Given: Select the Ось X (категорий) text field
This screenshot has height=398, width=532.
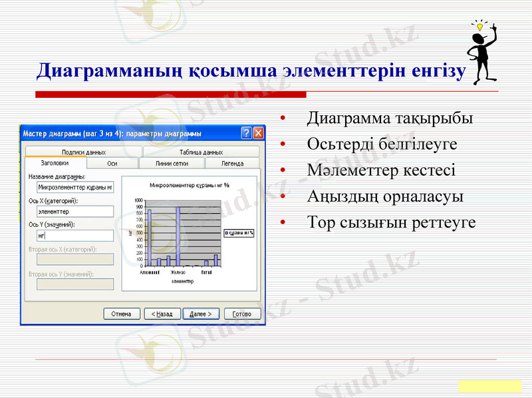Looking at the screenshot, I should click(x=76, y=211).
